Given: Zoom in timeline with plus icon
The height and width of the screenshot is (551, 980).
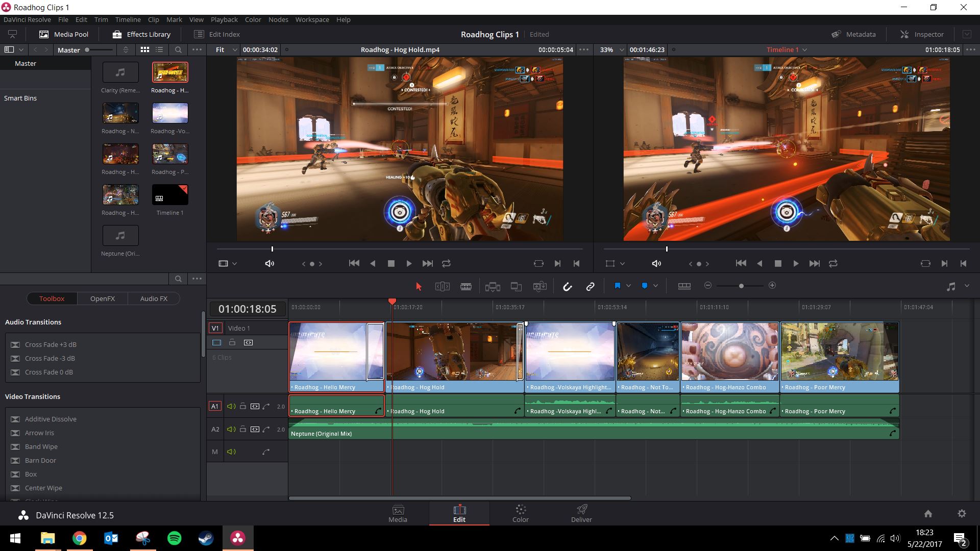Looking at the screenshot, I should point(772,286).
